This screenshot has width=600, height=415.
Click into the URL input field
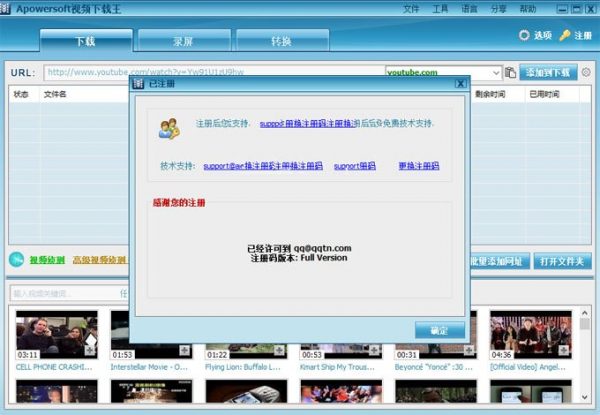(x=214, y=72)
